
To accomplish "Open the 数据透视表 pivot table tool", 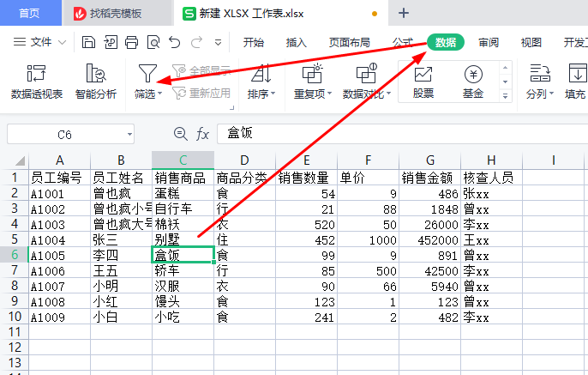I will 36,81.
